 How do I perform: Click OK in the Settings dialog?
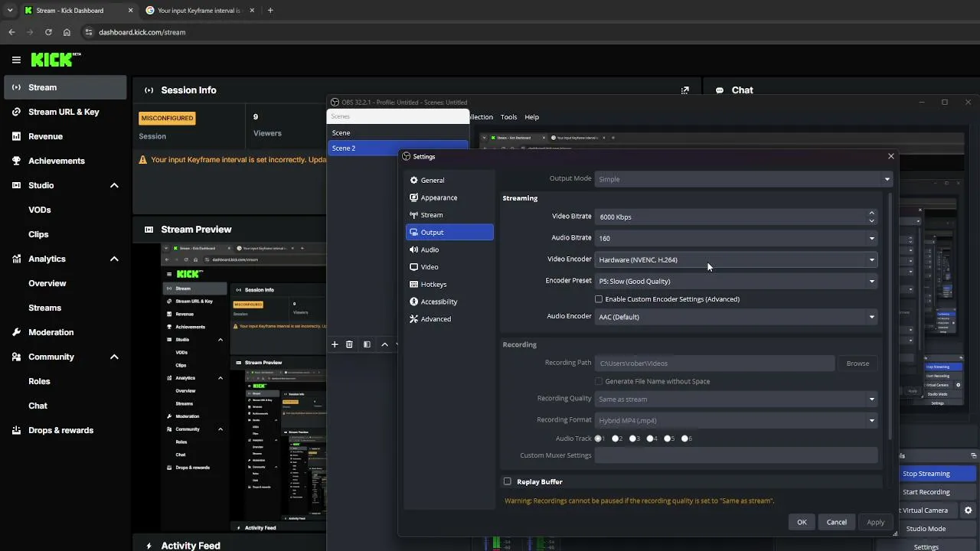point(802,522)
